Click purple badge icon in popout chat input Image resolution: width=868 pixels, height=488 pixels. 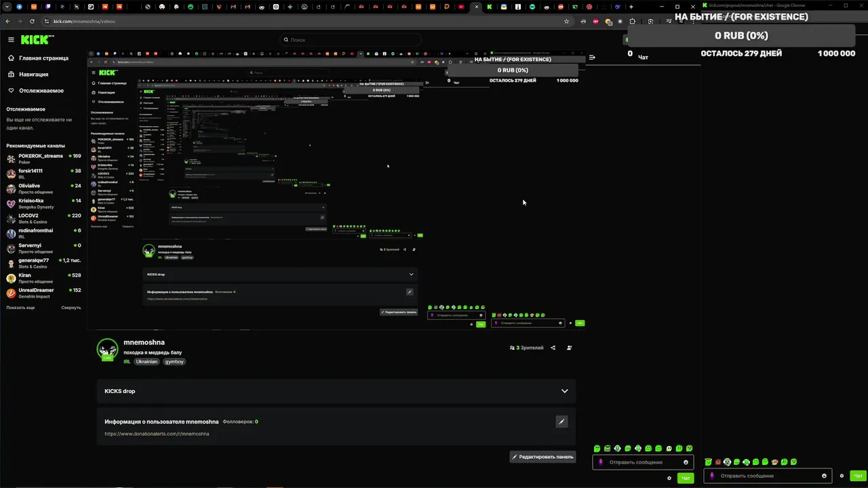coord(712,476)
